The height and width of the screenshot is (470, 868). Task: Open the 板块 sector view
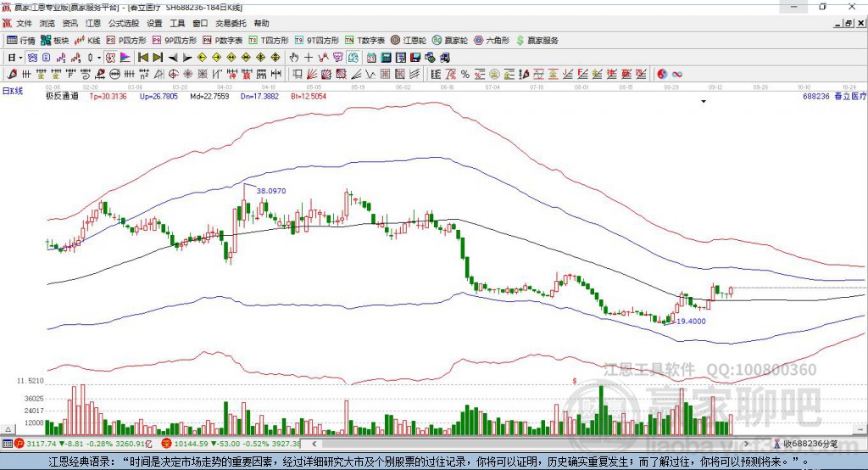click(54, 41)
